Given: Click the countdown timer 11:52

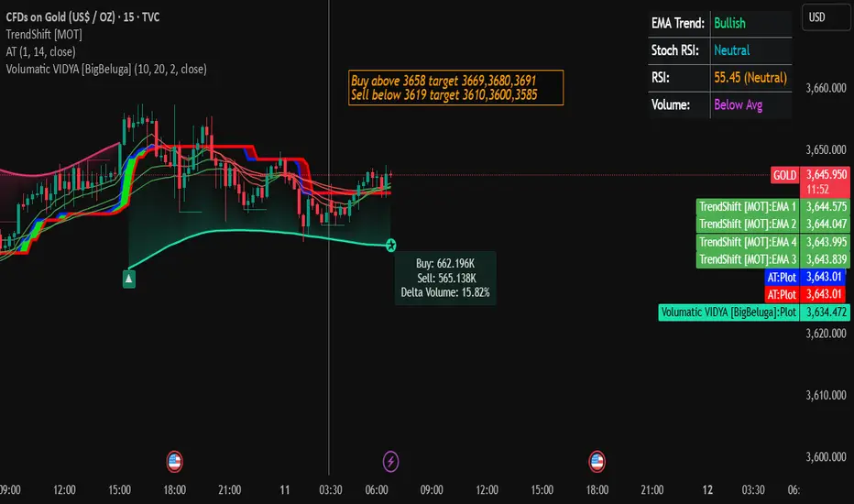Looking at the screenshot, I should click(817, 190).
